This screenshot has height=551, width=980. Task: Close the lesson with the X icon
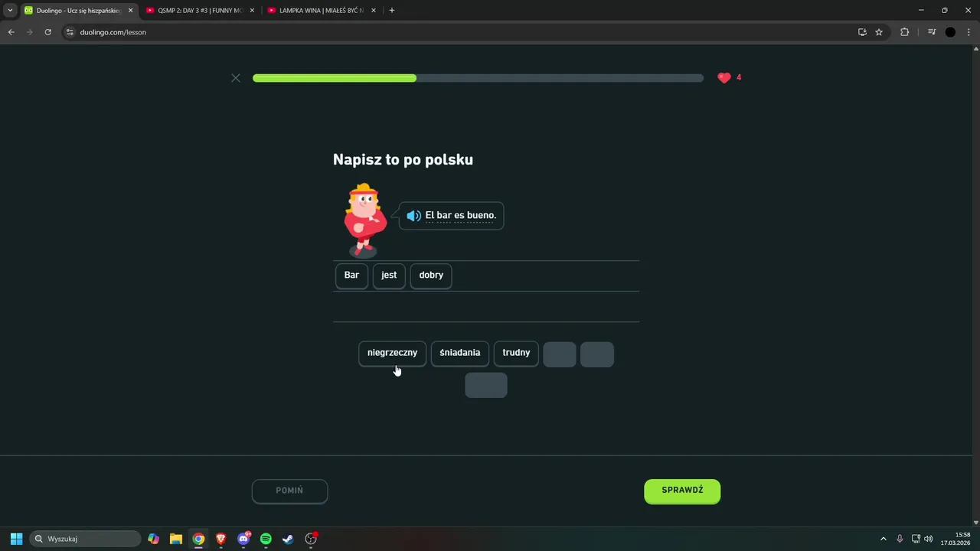pos(236,78)
